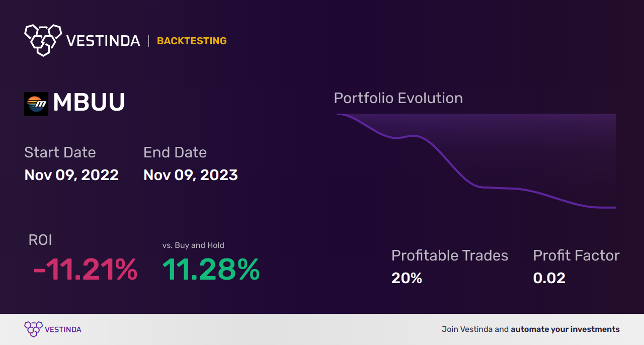The width and height of the screenshot is (644, 345).
Task: Click the VESTINDA wordmark in the header
Action: [x=103, y=41]
